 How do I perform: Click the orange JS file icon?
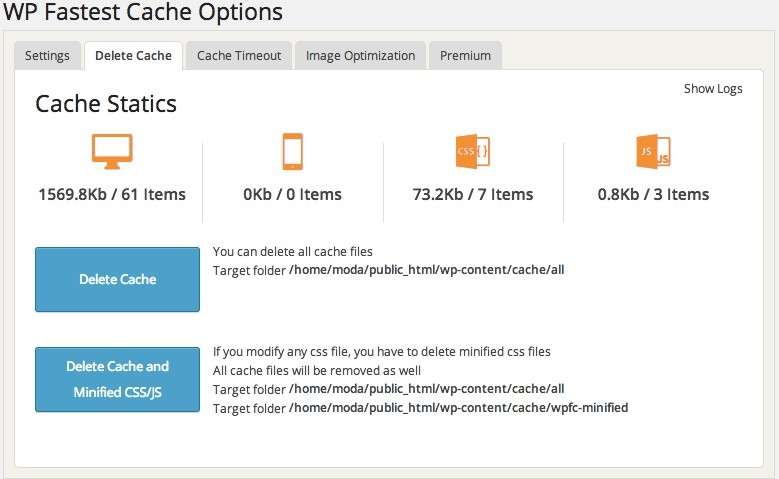[x=653, y=151]
